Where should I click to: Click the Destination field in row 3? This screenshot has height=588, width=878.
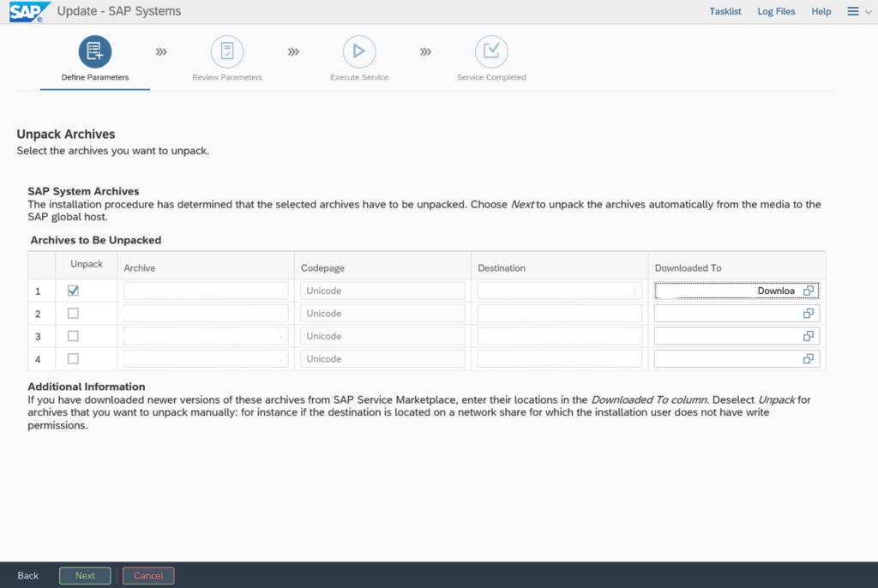559,336
